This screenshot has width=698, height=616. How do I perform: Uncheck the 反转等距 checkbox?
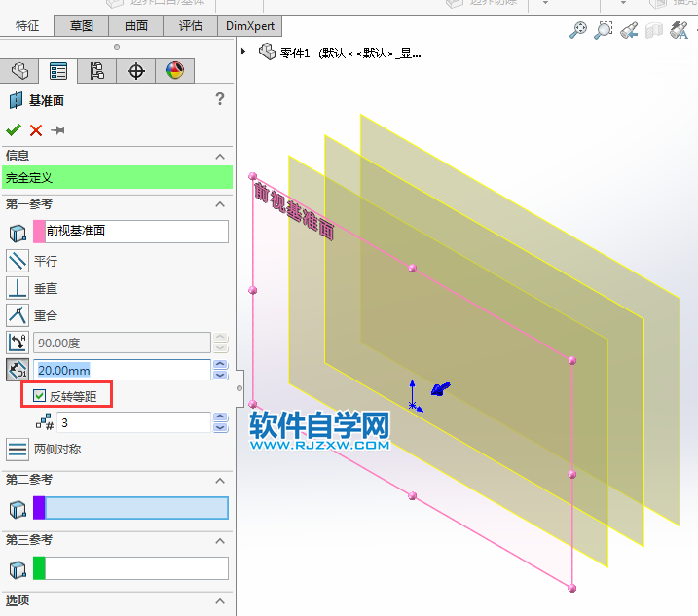click(39, 396)
